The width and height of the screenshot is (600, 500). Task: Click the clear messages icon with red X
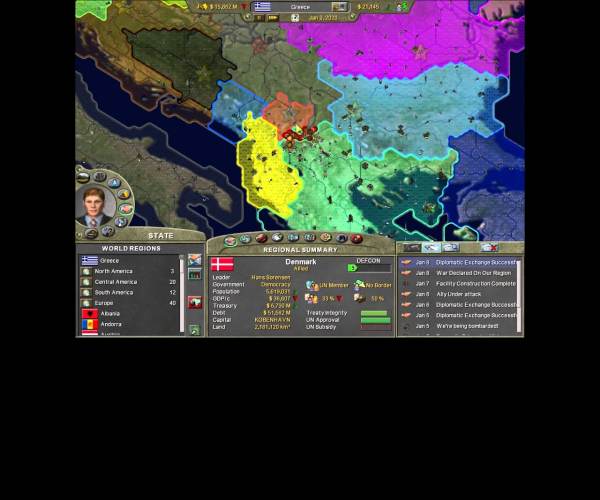(x=489, y=248)
